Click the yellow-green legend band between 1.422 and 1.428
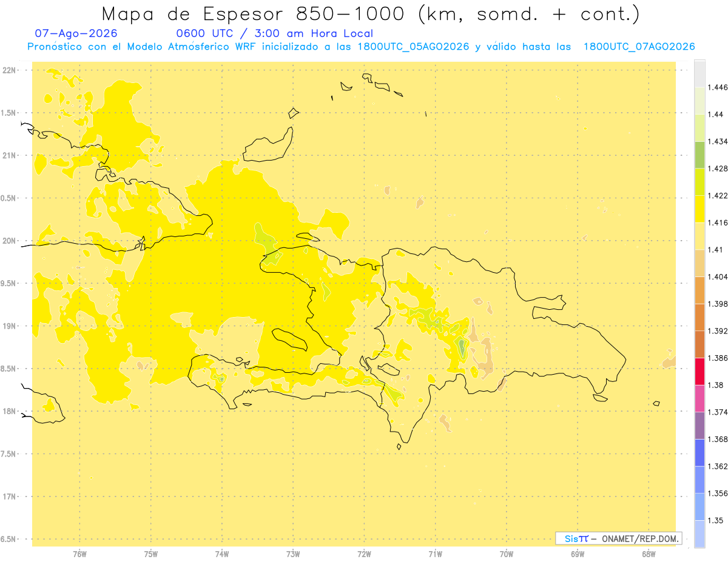Image resolution: width=728 pixels, height=562 pixels. click(699, 182)
